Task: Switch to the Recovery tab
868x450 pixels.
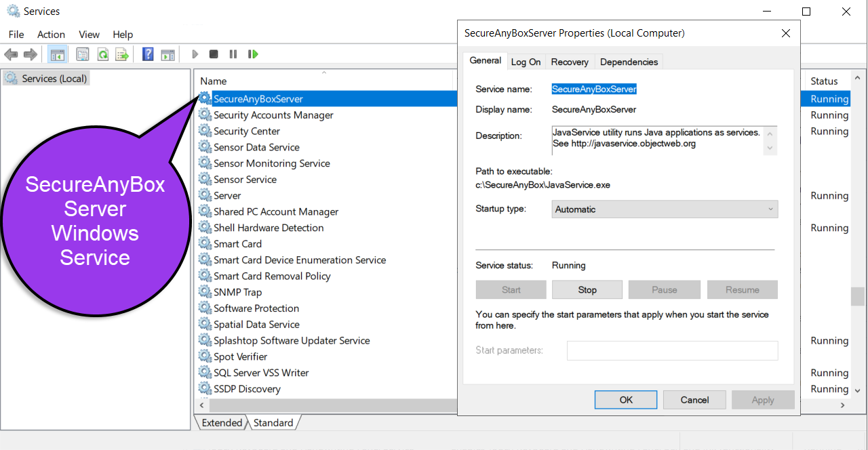Action: [570, 62]
